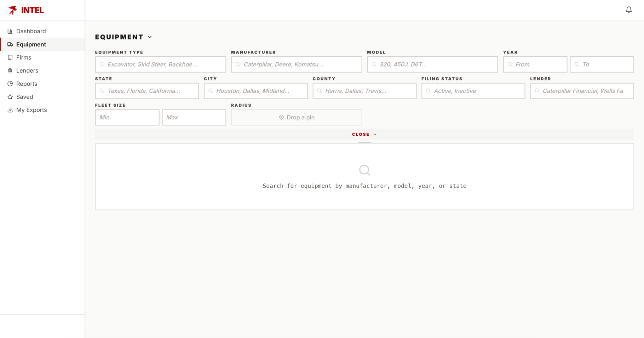Focus the Fleet Size Min input
The height and width of the screenshot is (338, 644).
pos(127,118)
